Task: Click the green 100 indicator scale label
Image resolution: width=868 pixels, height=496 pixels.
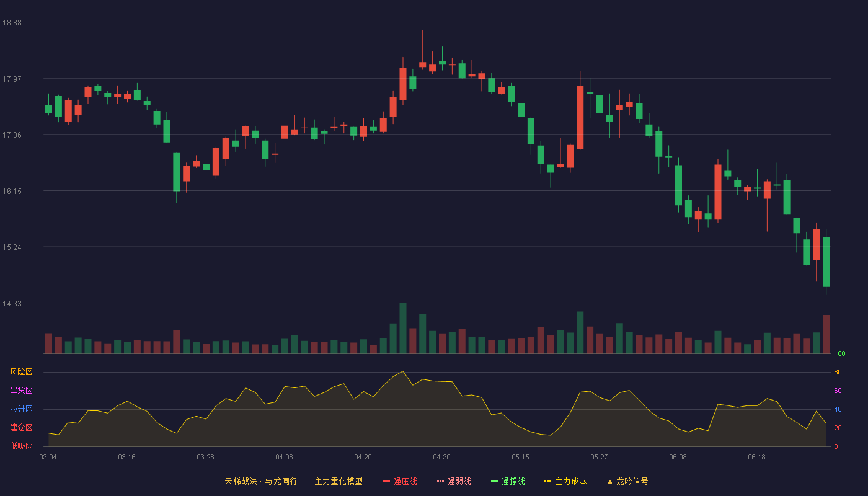Action: (839, 354)
